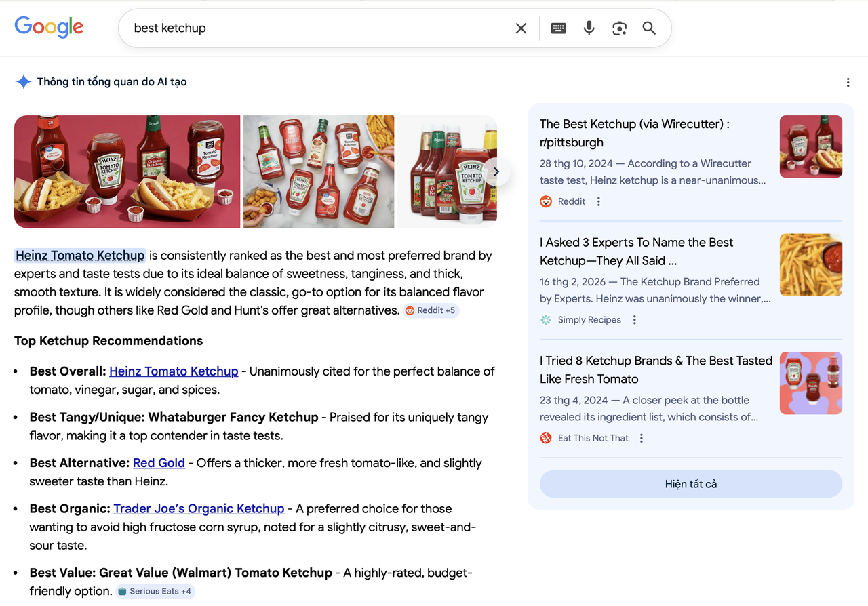Viewport: 868px width, 606px height.
Task: Click inside the 'best ketchup' search field
Action: point(319,28)
